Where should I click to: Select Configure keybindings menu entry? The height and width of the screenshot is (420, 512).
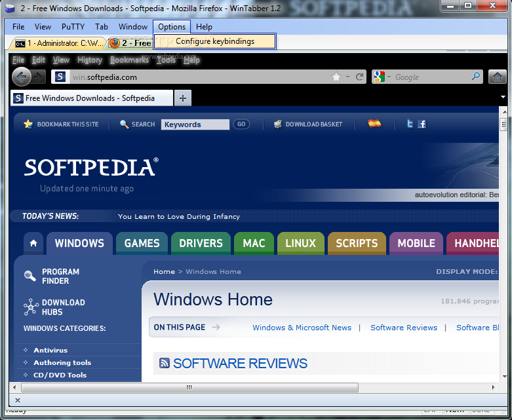coord(215,41)
